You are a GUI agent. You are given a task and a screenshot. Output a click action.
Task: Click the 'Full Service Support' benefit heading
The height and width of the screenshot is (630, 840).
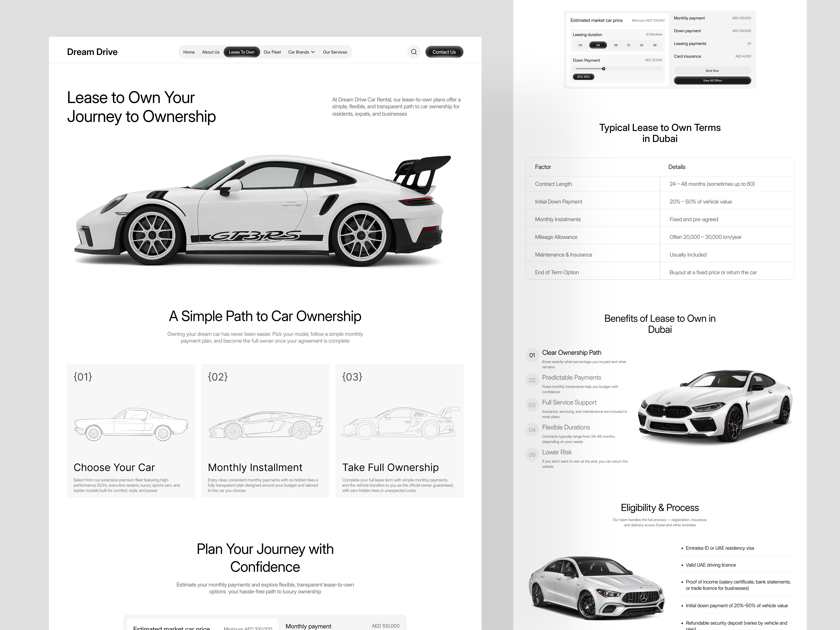coord(569,402)
